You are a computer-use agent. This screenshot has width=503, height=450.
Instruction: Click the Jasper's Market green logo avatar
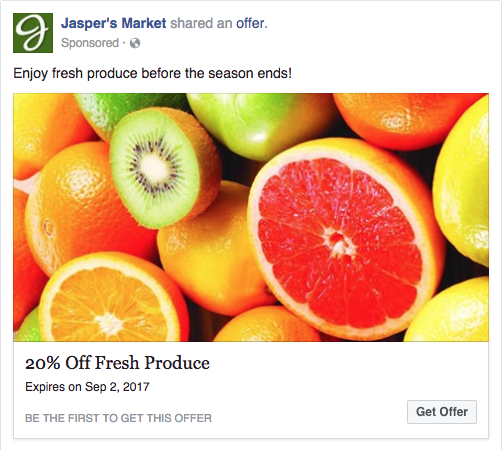(x=33, y=33)
